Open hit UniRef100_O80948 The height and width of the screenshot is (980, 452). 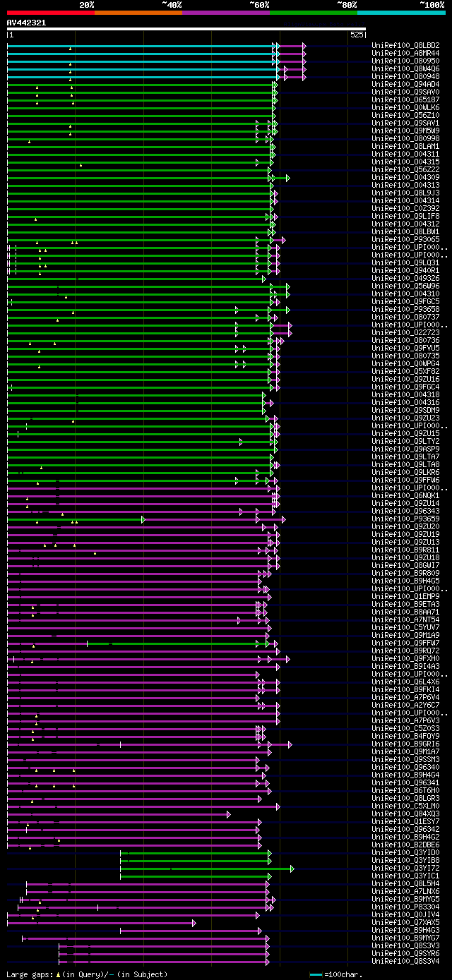click(405, 77)
